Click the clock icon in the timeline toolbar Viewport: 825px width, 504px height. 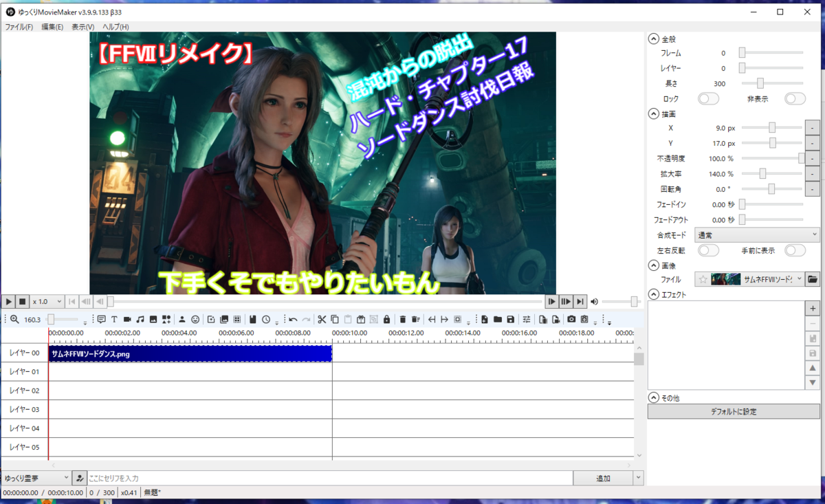pyautogui.click(x=266, y=320)
